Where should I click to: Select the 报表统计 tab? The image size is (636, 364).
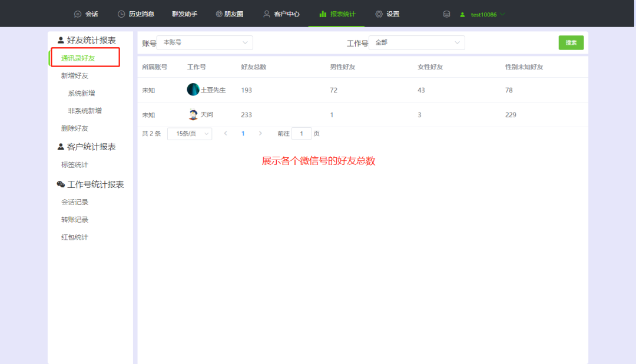(337, 14)
